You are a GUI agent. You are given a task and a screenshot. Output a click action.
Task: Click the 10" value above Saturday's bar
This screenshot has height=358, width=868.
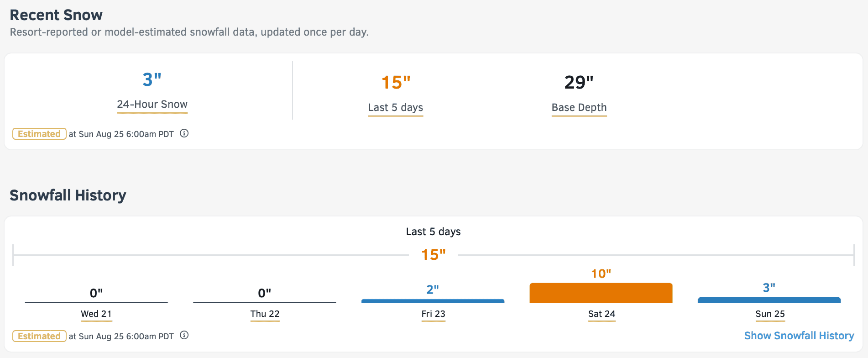(601, 274)
